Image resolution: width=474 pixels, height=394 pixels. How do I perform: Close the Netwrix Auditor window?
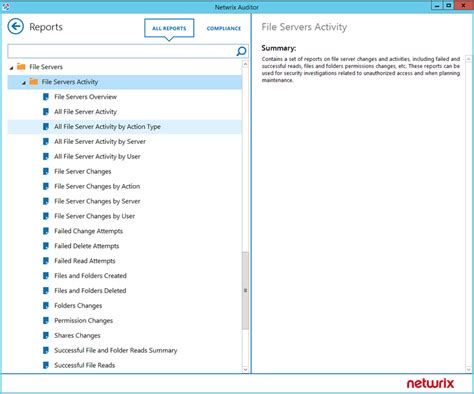tap(463, 6)
